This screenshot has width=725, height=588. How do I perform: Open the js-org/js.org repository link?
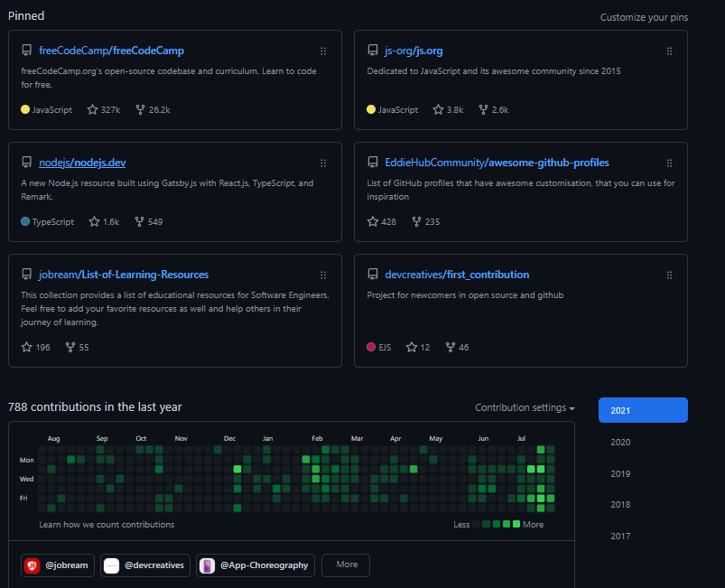pos(414,51)
